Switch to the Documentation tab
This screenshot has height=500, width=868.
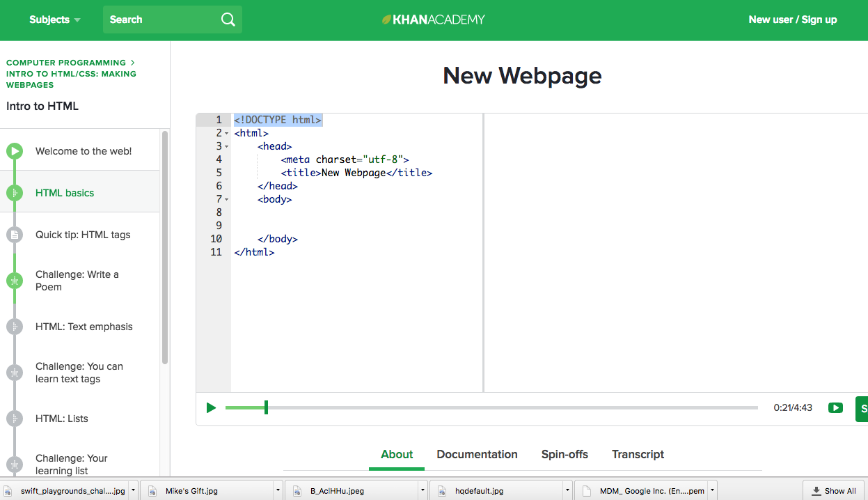pos(477,454)
